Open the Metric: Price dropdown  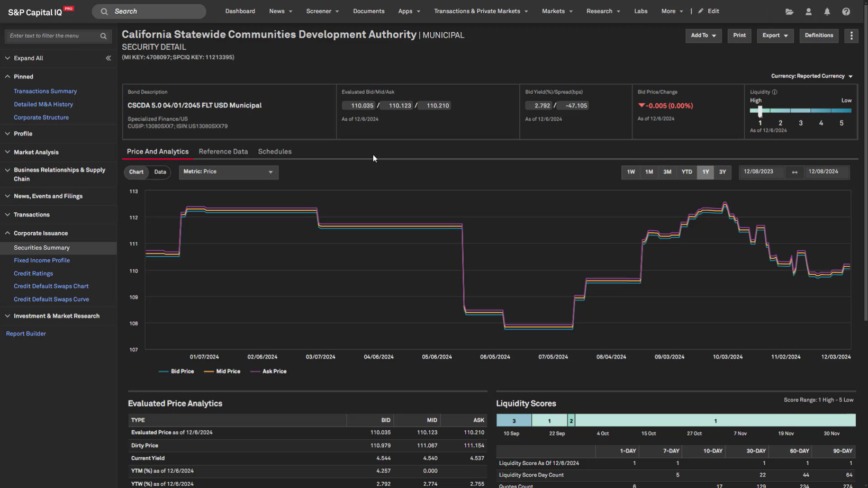pos(229,172)
